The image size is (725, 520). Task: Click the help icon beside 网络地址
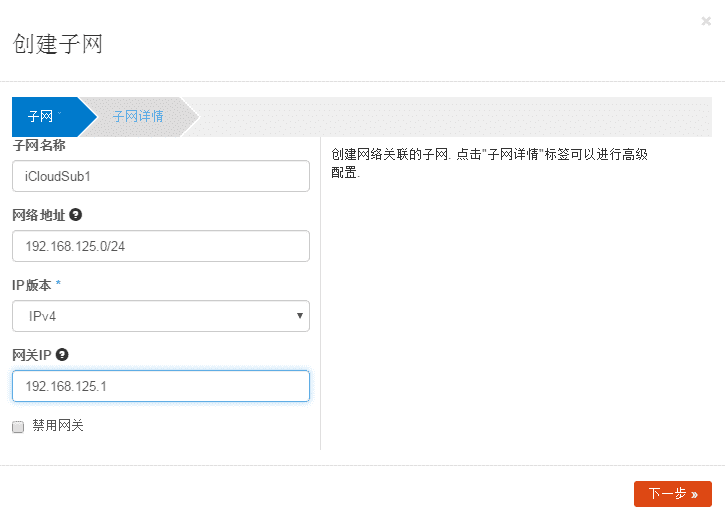[76, 215]
